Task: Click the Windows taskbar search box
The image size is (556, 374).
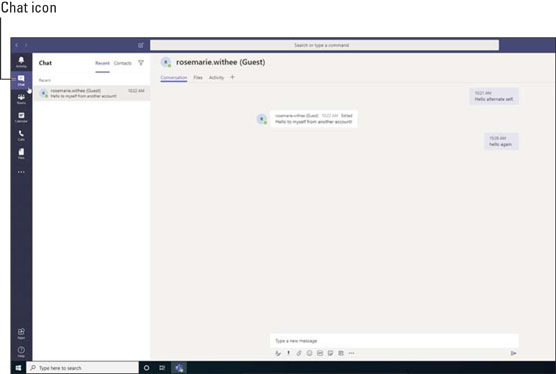Action: [x=83, y=368]
